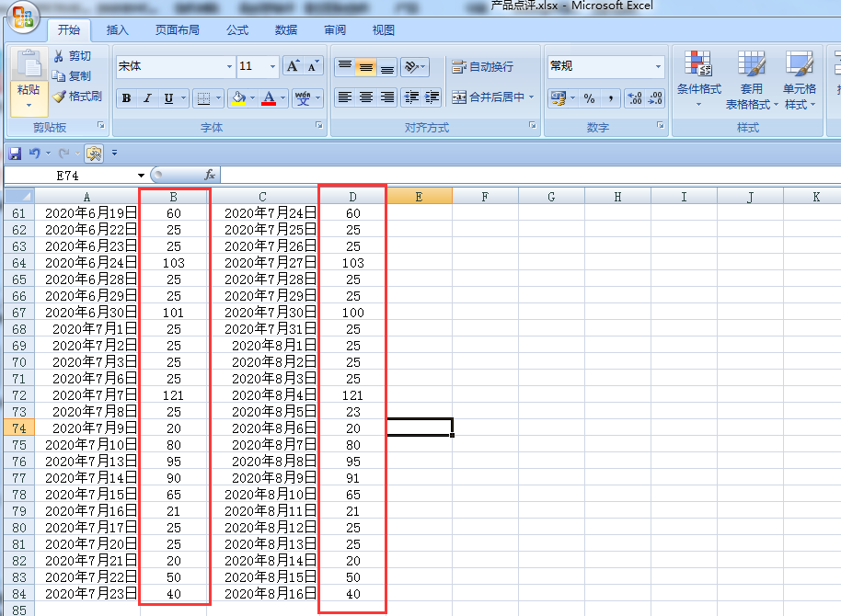Click the 合并后居中 merge button
Viewport: 841px width, 616px height.
[493, 97]
